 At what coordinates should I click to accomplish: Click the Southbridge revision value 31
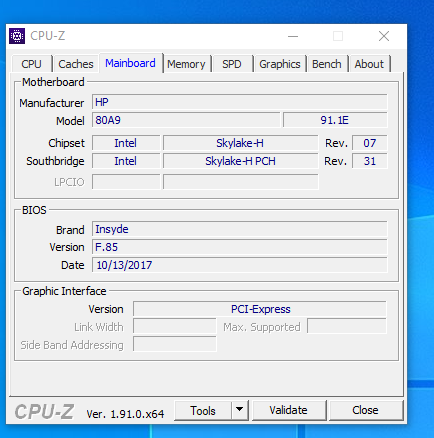[x=370, y=161]
